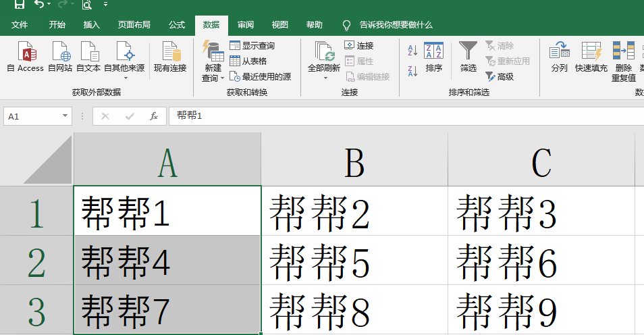The width and height of the screenshot is (644, 335).
Task: Sort ascending with the A-to-Z icon
Action: click(412, 51)
